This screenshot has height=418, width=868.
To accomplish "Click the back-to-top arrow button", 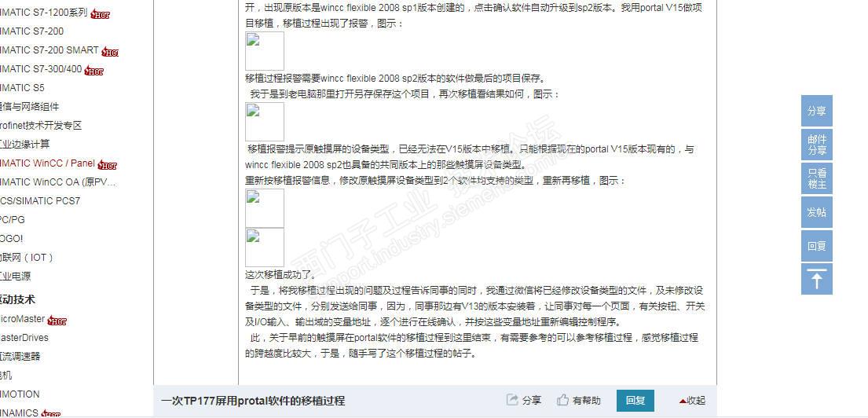I will [816, 279].
